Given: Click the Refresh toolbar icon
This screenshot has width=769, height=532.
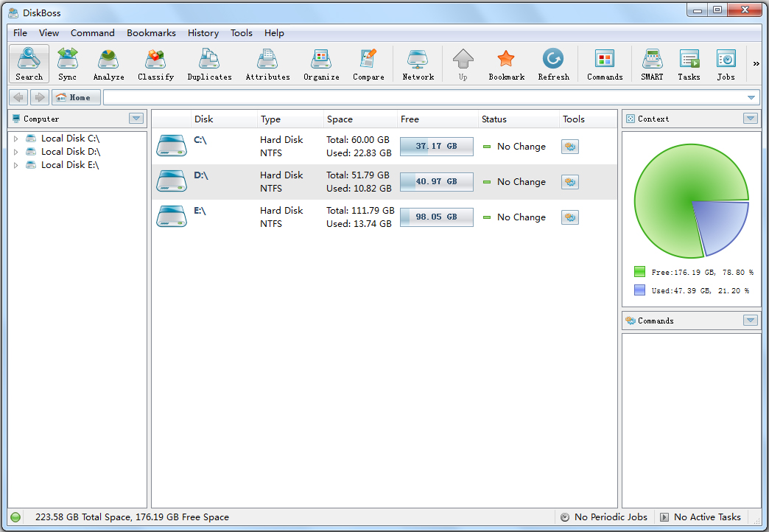Looking at the screenshot, I should [553, 63].
